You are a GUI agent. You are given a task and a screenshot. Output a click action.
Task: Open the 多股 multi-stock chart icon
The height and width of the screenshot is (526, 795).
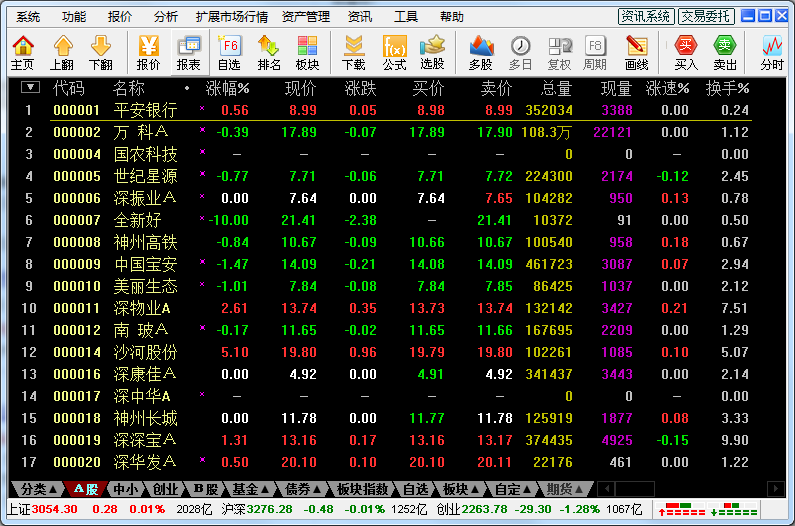pos(481,52)
